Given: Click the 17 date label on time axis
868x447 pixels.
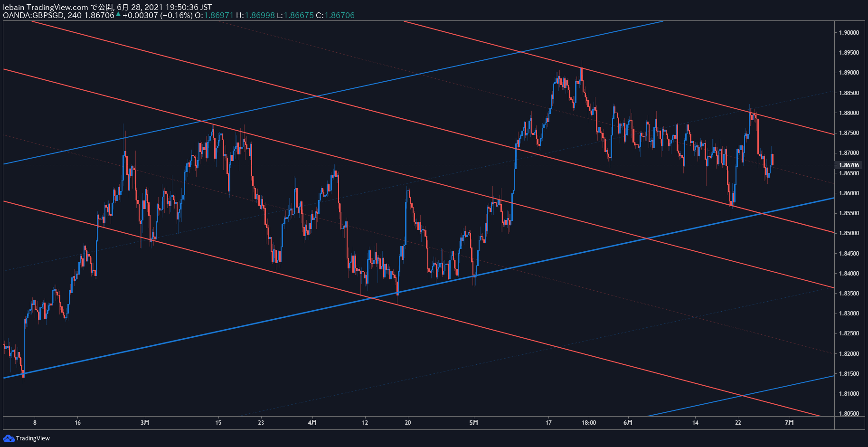Looking at the screenshot, I should pyautogui.click(x=549, y=423).
